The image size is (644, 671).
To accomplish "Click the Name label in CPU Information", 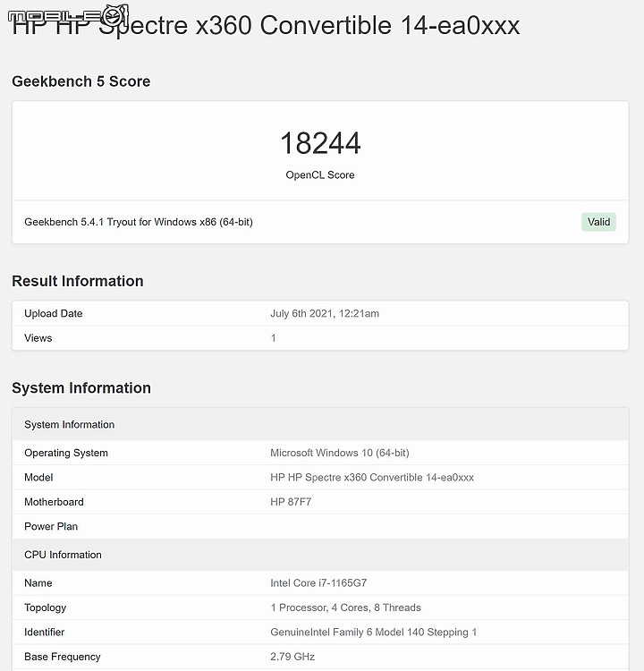I will (x=38, y=582).
